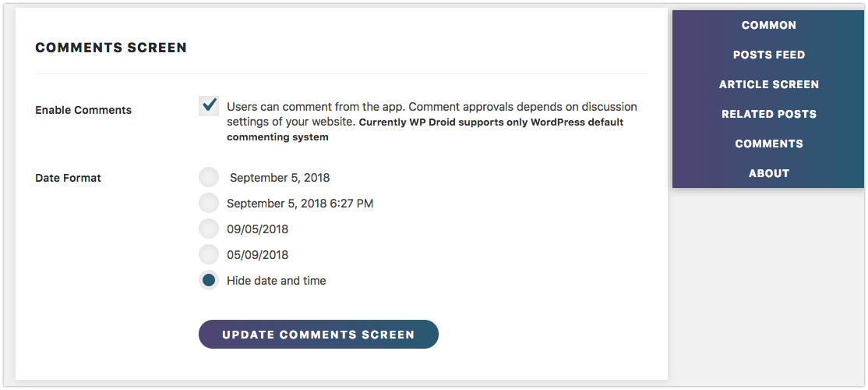Click the bold 'Currently WP Droid supports' note

pyautogui.click(x=425, y=129)
